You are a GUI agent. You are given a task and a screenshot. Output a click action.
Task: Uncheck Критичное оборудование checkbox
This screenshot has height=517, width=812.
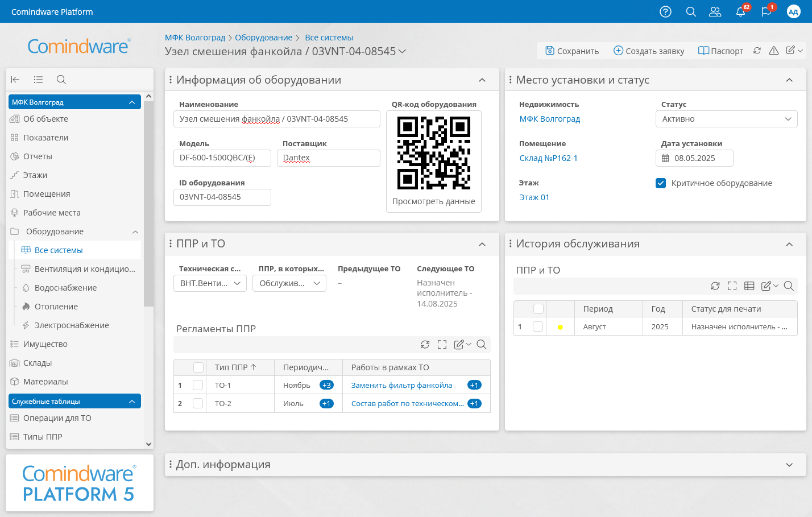coord(661,183)
